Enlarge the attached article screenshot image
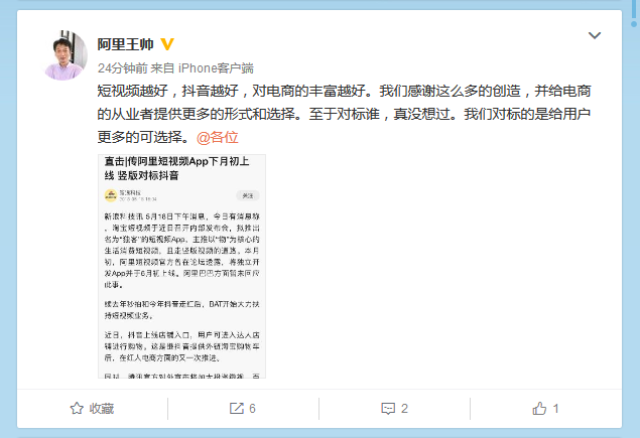The height and width of the screenshot is (438, 640). click(x=182, y=267)
